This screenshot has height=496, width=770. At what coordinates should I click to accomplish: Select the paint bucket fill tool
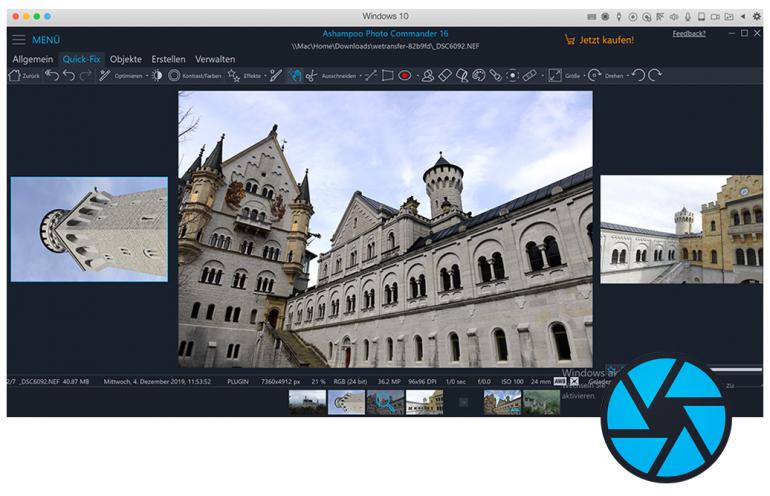[x=462, y=76]
